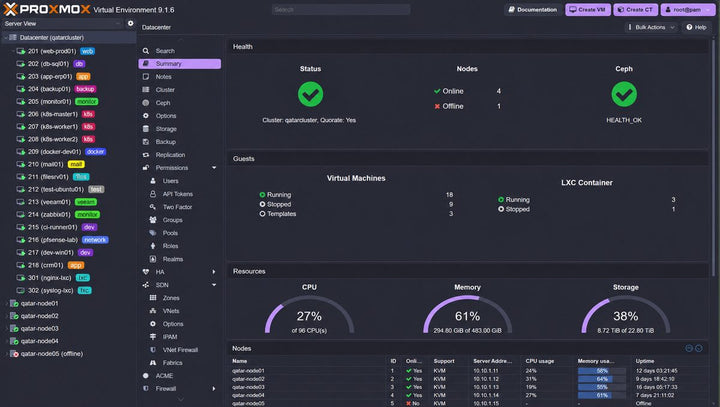Click the Replication arrows icon
720x407 pixels.
click(x=146, y=155)
